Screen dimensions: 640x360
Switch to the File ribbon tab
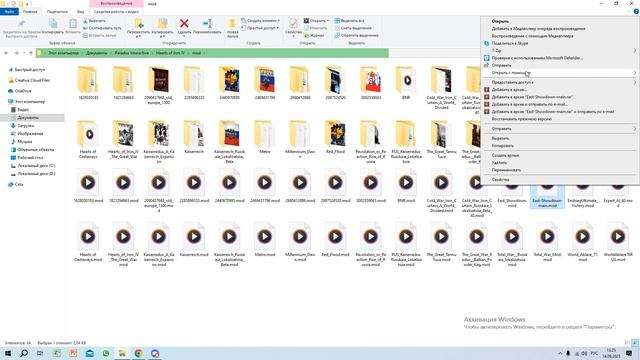pos(9,11)
